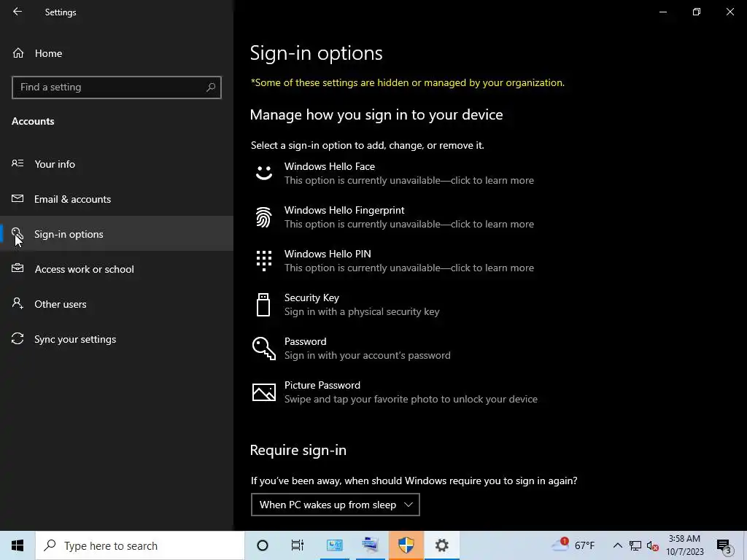Select the Windows Hello PIN option
This screenshot has width=747, height=560.
pyautogui.click(x=394, y=261)
